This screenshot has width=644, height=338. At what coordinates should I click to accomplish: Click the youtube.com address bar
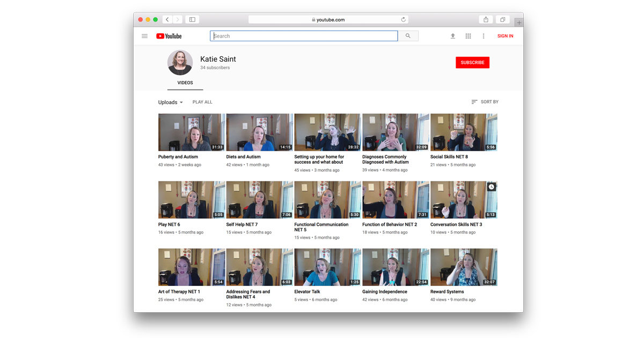(x=328, y=19)
